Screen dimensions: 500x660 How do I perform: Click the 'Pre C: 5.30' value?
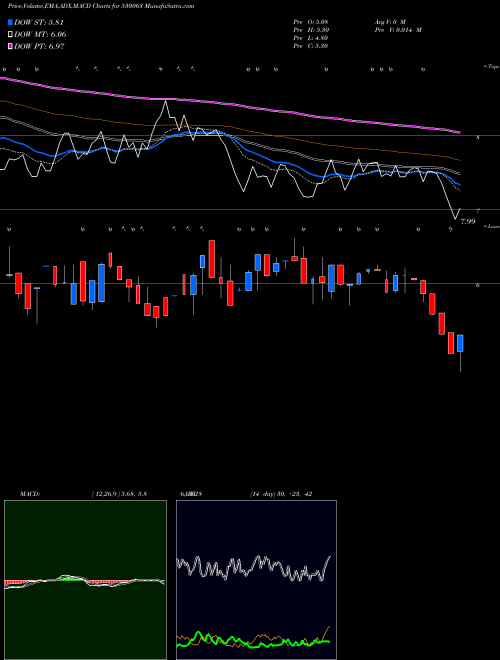click(311, 46)
